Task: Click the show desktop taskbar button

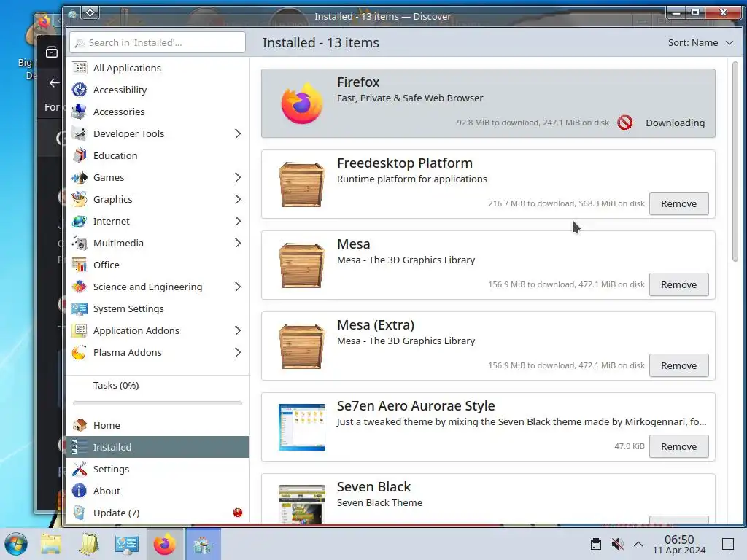Action: point(728,544)
